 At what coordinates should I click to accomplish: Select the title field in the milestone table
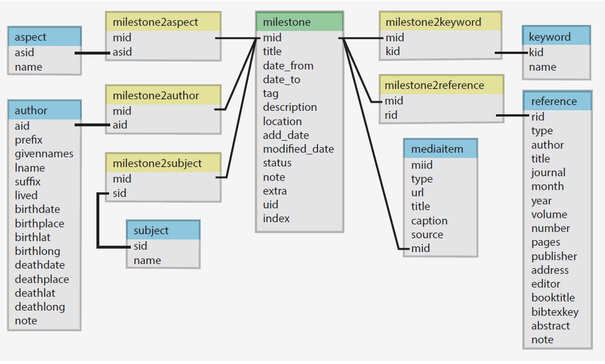pyautogui.click(x=271, y=51)
